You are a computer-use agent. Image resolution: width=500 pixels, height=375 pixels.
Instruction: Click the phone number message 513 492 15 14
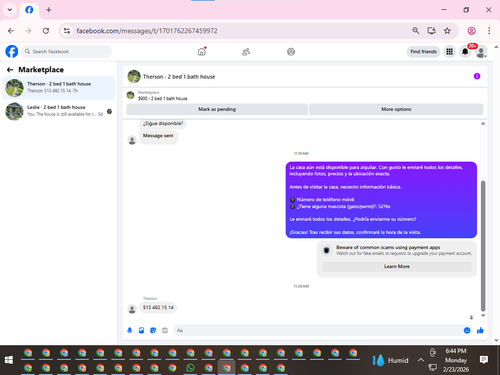click(x=158, y=307)
